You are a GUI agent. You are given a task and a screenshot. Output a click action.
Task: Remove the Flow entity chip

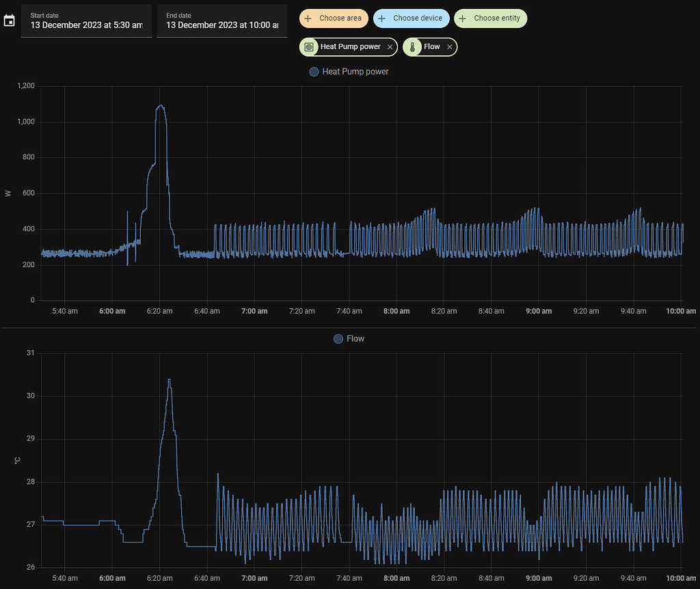point(449,47)
